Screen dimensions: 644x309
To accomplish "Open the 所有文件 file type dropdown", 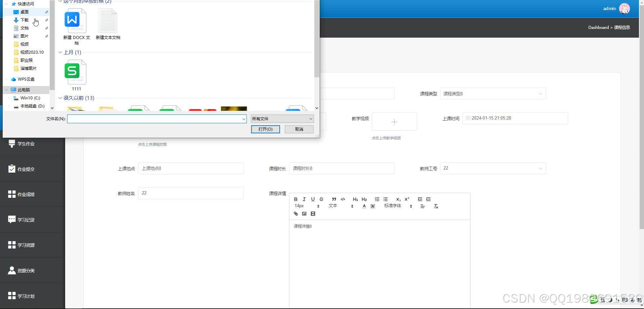I will (x=282, y=119).
